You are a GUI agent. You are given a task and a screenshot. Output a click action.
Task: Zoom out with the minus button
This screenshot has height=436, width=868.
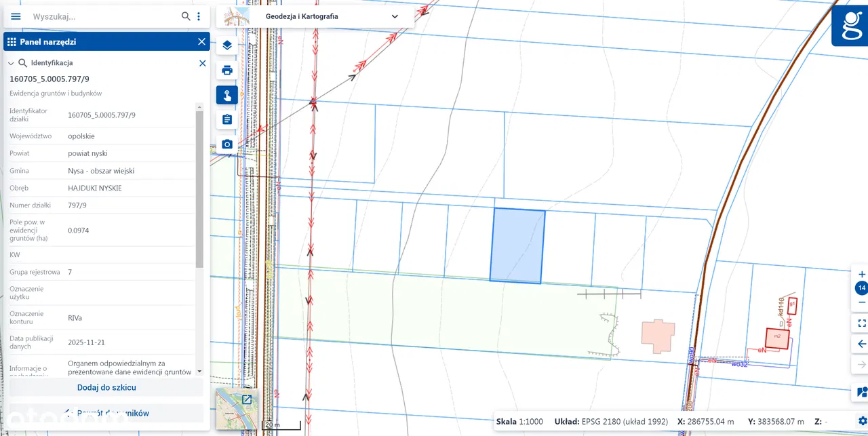862,302
